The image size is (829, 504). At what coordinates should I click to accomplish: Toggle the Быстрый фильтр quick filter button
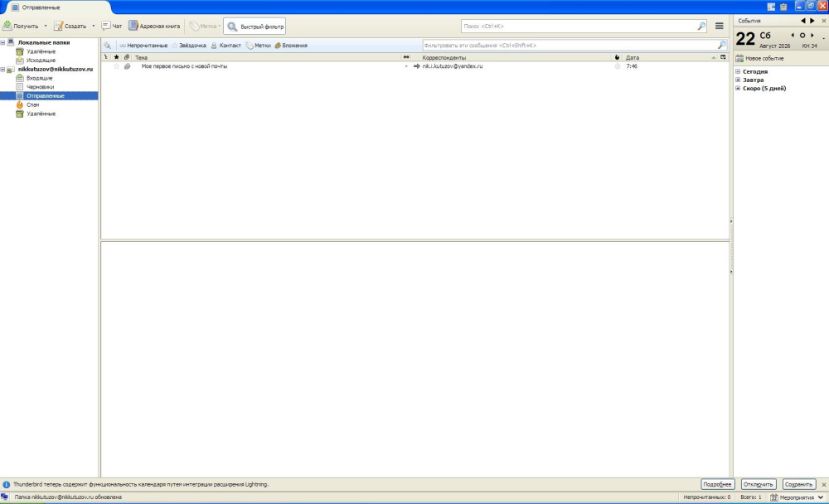[x=255, y=26]
